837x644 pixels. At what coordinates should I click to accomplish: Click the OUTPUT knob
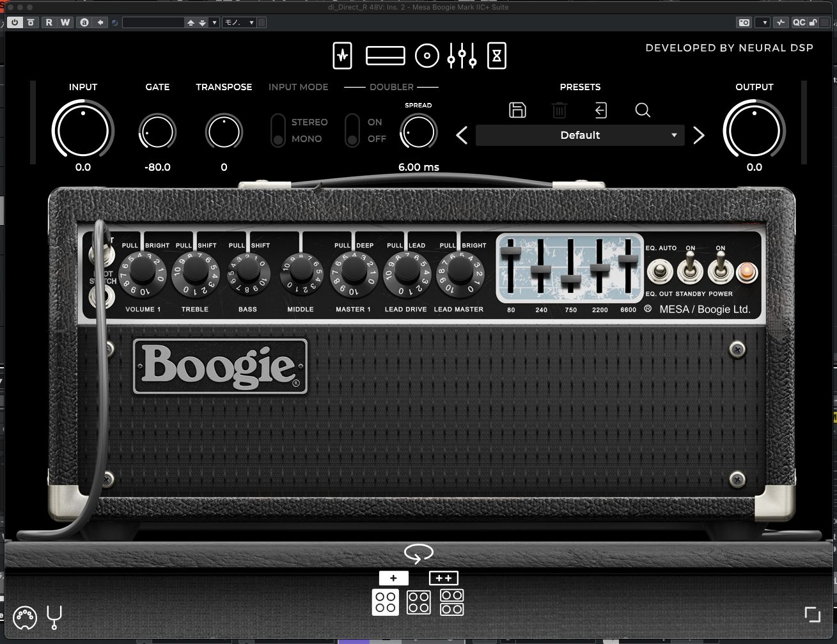[x=755, y=130]
